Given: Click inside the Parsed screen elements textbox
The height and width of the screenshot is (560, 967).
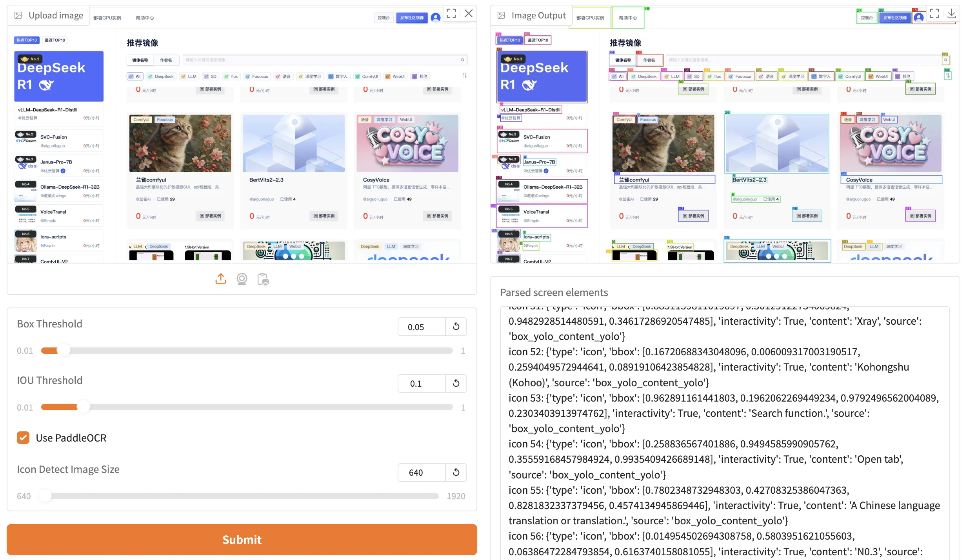Looking at the screenshot, I should [x=725, y=433].
